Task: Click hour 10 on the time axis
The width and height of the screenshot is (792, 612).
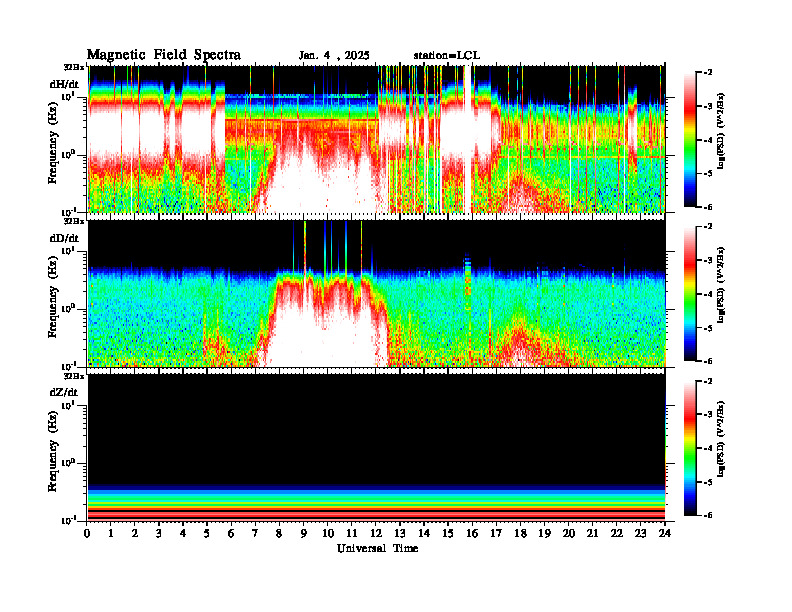Action: [x=328, y=533]
